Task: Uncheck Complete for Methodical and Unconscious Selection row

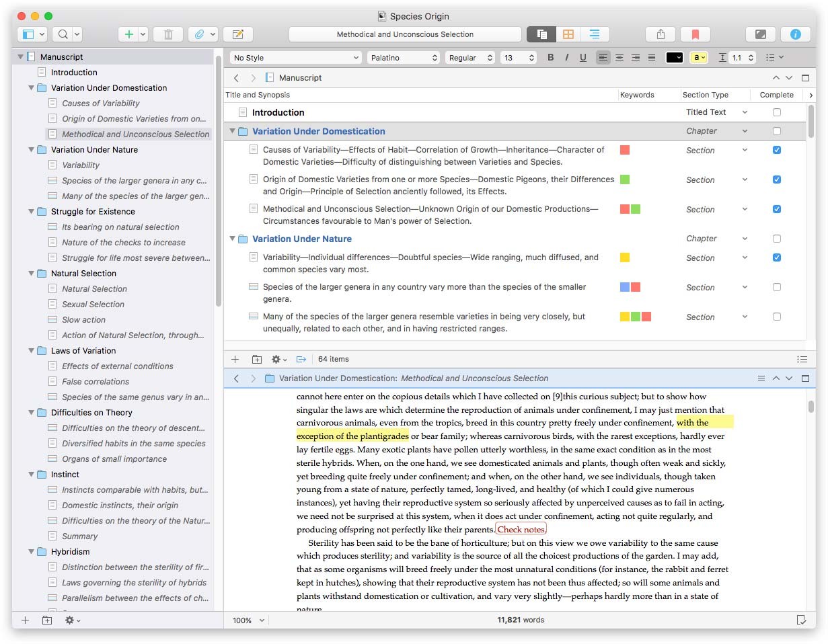Action: pos(777,209)
